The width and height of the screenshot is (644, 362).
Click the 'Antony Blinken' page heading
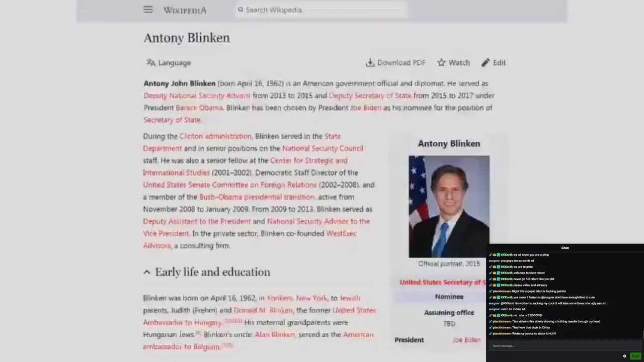coord(187,38)
